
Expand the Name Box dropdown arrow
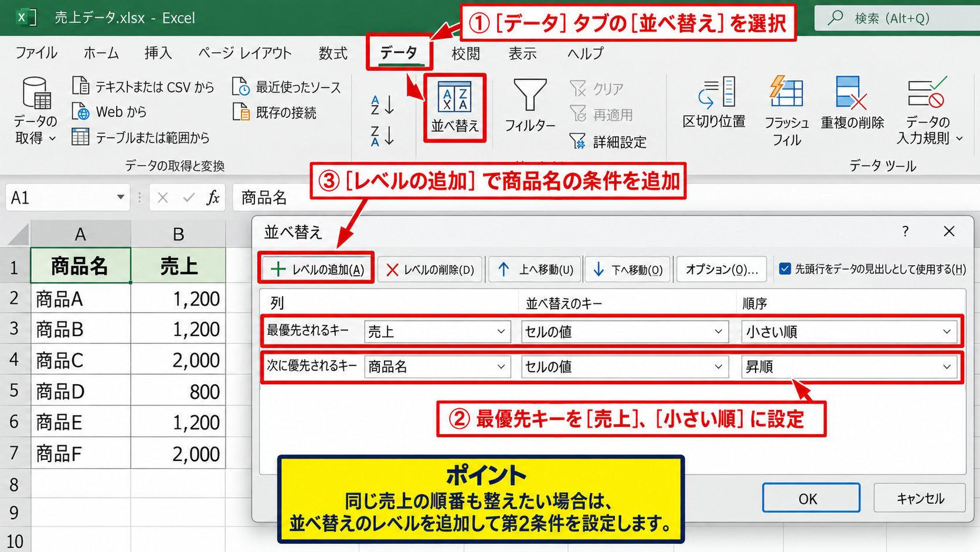tap(120, 198)
